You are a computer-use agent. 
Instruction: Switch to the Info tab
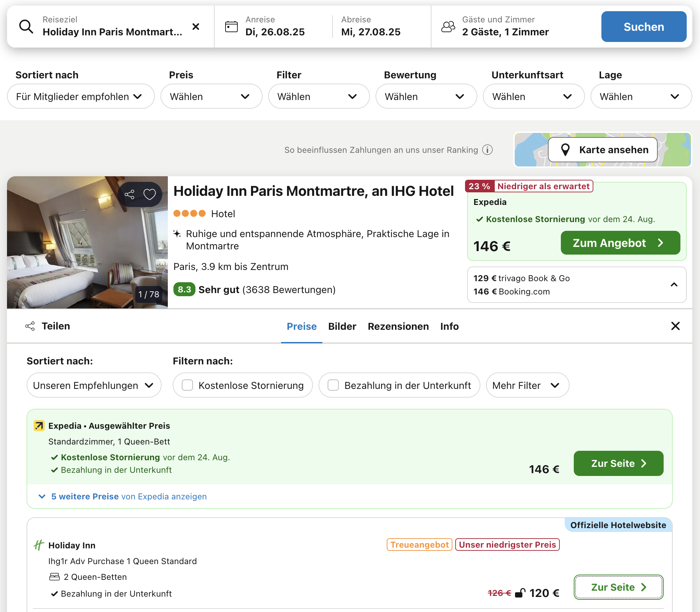click(x=450, y=326)
